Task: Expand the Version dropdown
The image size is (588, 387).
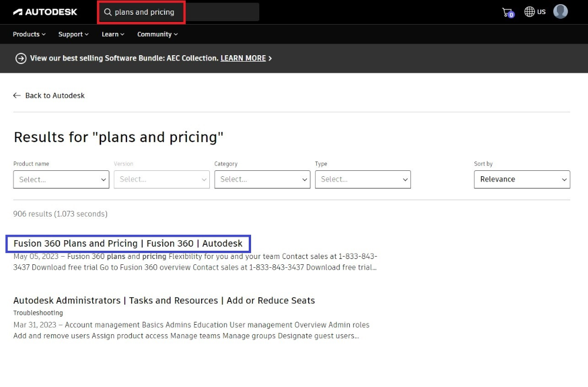Action: 162,180
